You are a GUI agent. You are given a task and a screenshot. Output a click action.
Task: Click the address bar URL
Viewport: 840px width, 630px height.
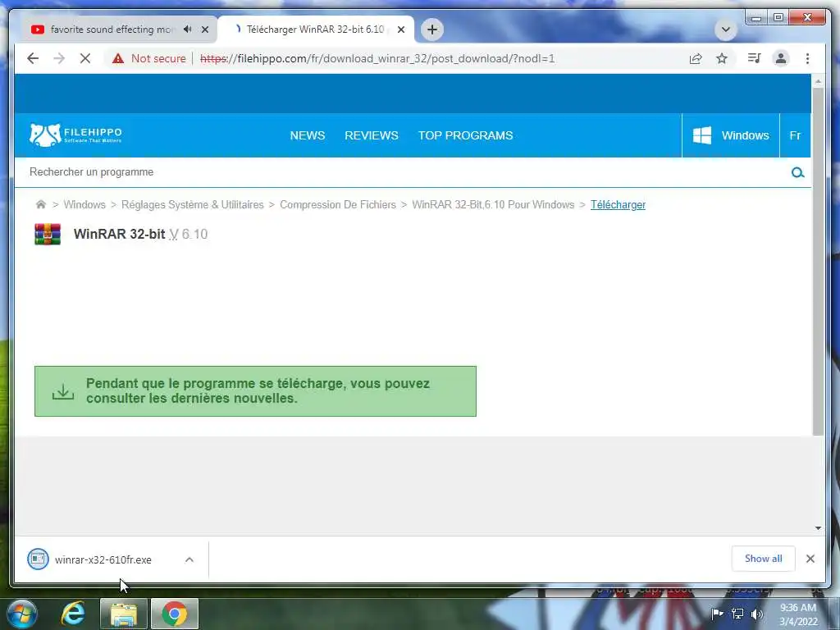click(377, 58)
